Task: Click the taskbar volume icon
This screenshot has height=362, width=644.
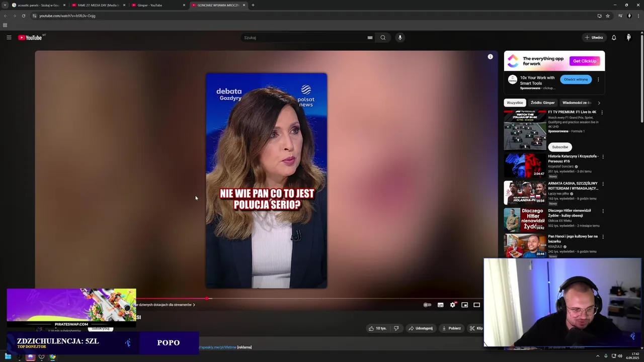Action: click(x=620, y=356)
